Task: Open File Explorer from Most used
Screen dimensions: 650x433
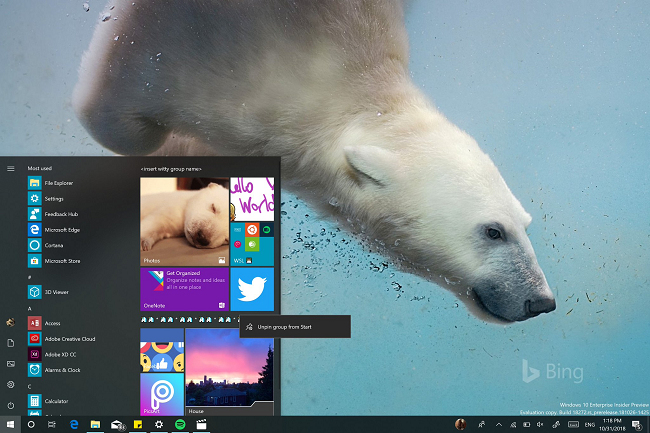Action: [57, 184]
